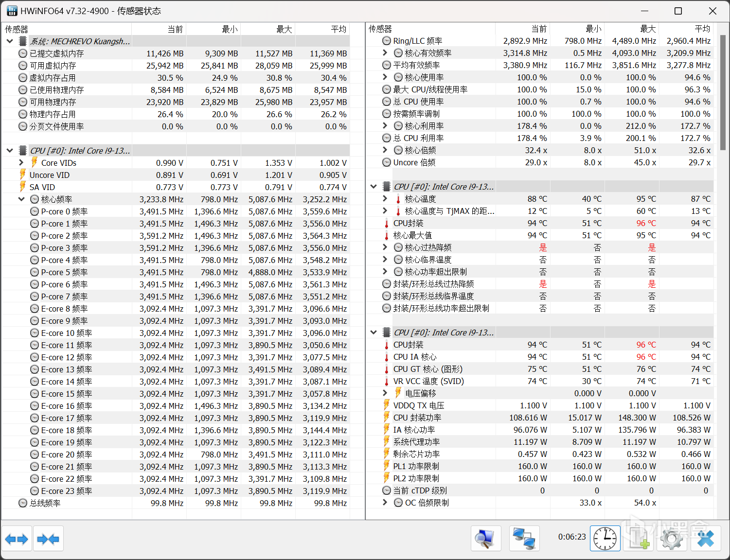The image size is (730, 560).
Task: Click the 96 °C max value of CPU IA 核心
Action: (646, 357)
